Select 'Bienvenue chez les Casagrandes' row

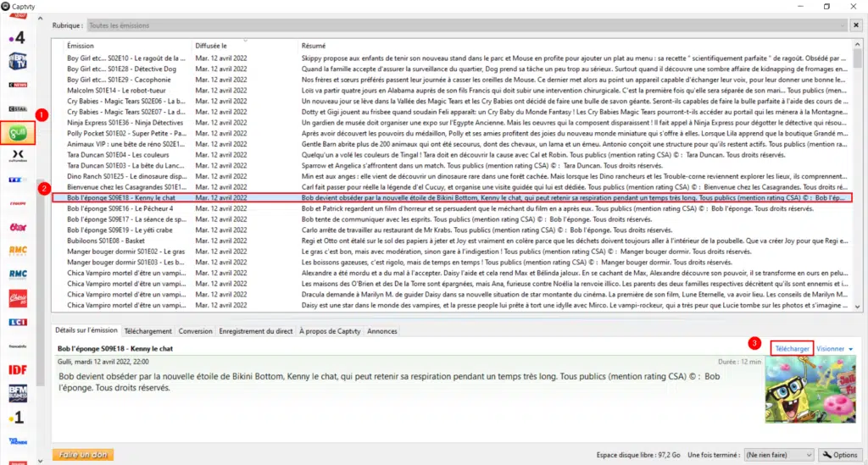pyautogui.click(x=452, y=187)
